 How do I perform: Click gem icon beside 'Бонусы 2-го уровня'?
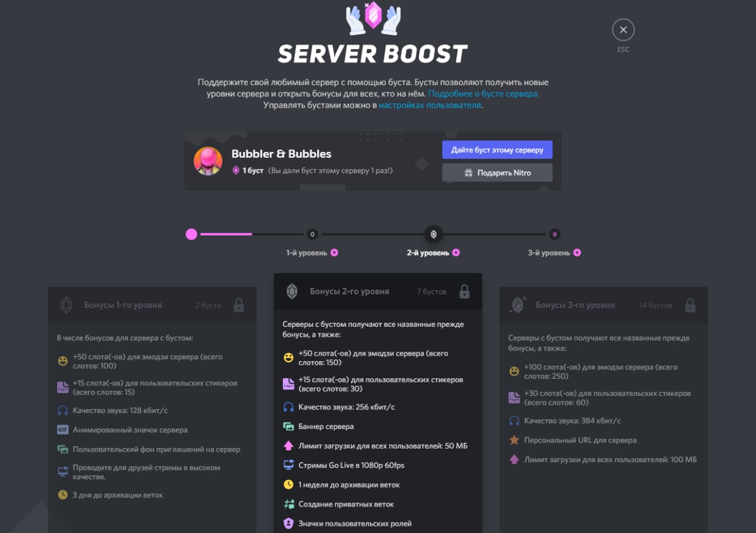(292, 291)
